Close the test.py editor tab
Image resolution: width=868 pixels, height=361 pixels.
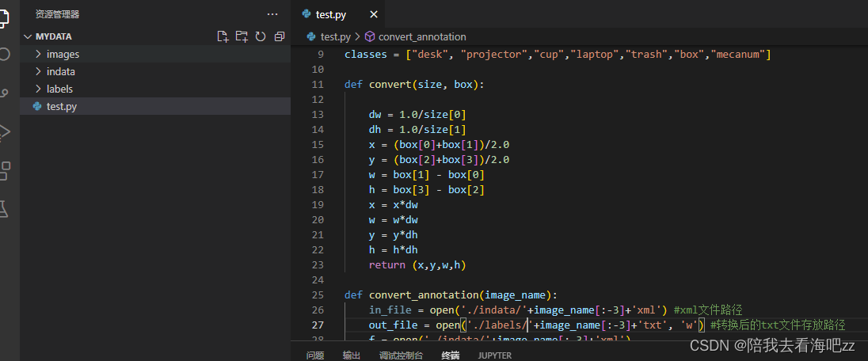coord(375,15)
